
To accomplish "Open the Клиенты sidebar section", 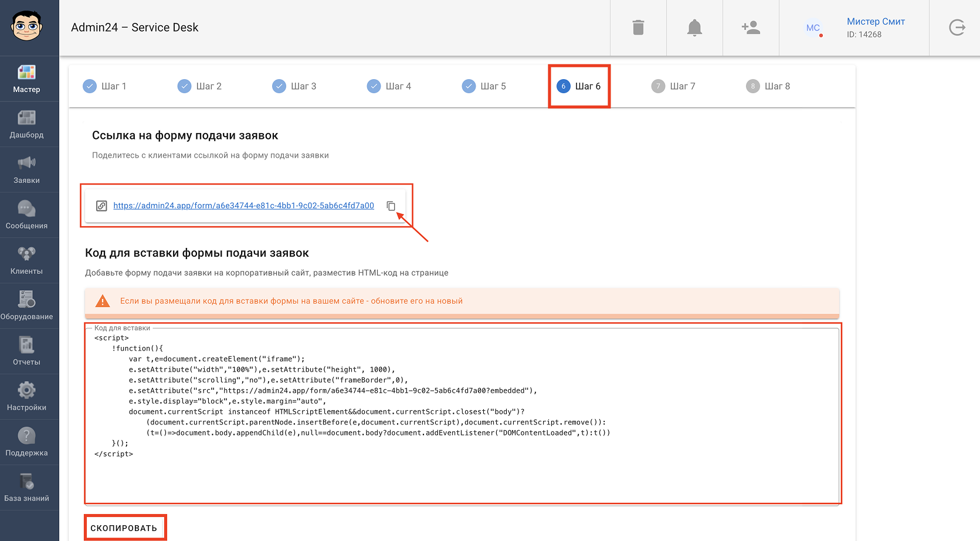I will click(x=26, y=261).
